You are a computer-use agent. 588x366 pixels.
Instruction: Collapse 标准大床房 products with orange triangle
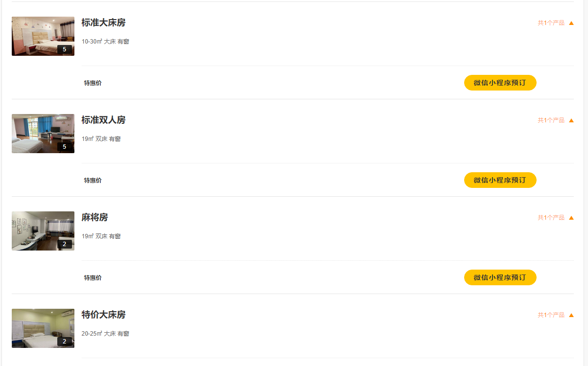pos(571,23)
